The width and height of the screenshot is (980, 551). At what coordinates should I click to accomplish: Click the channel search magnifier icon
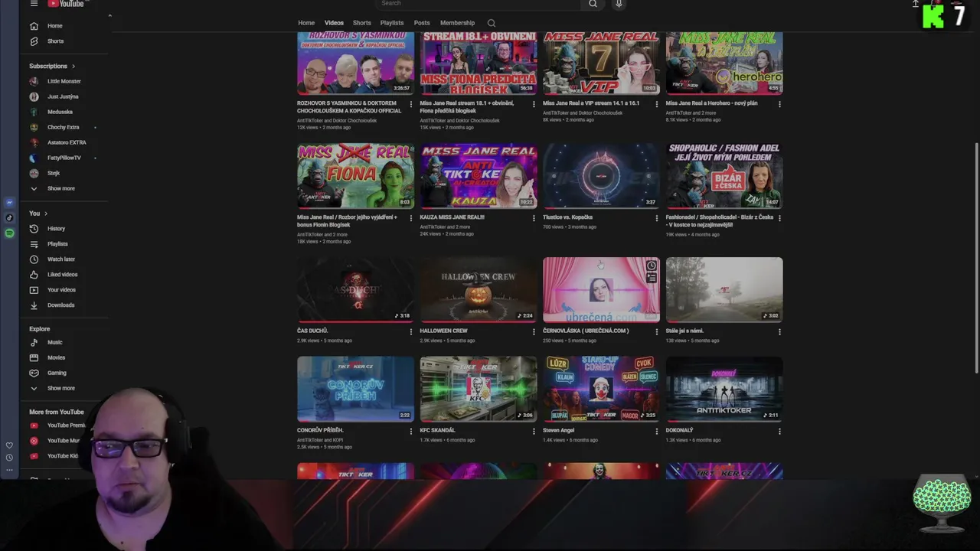(x=492, y=23)
